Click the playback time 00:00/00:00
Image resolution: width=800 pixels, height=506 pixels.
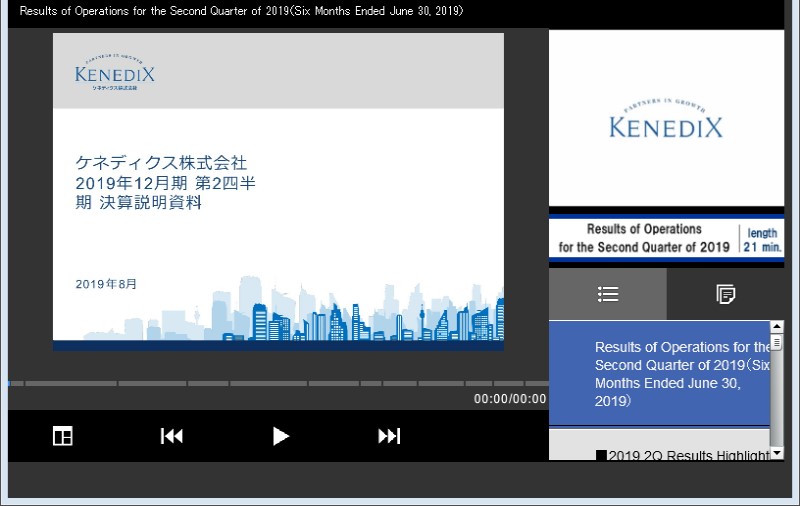coord(510,399)
